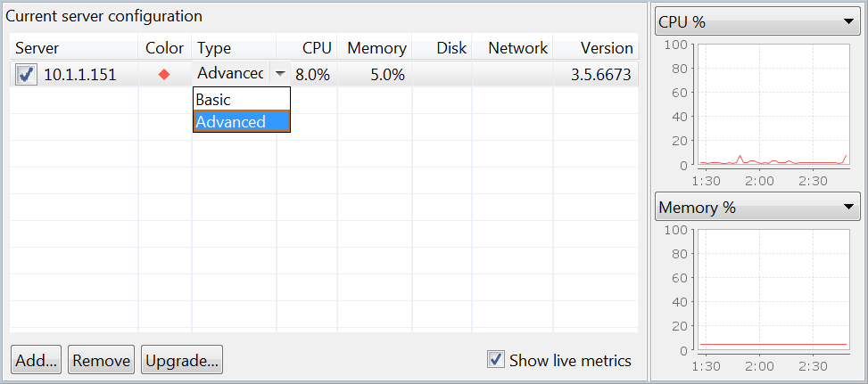868x384 pixels.
Task: Choose Basic from the type list
Action: (x=242, y=100)
